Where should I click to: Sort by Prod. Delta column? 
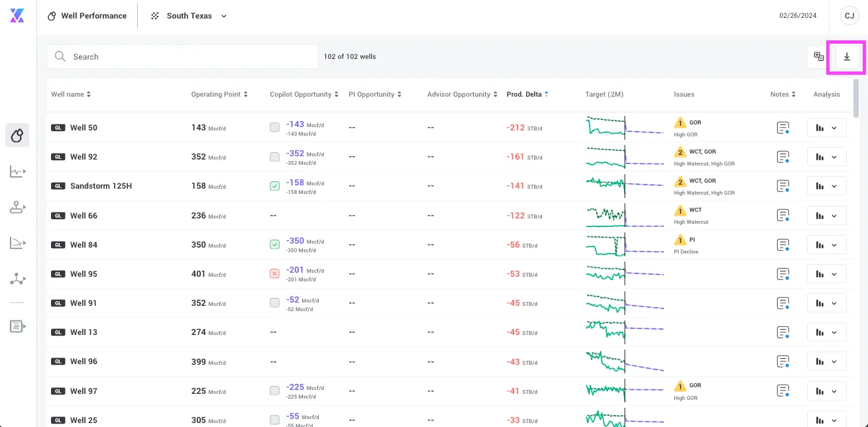(x=527, y=95)
